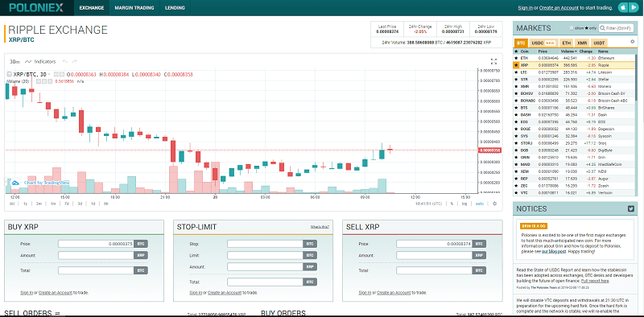The height and width of the screenshot is (317, 644).
Task: Click the chart fullscreen icon
Action: coord(493,62)
